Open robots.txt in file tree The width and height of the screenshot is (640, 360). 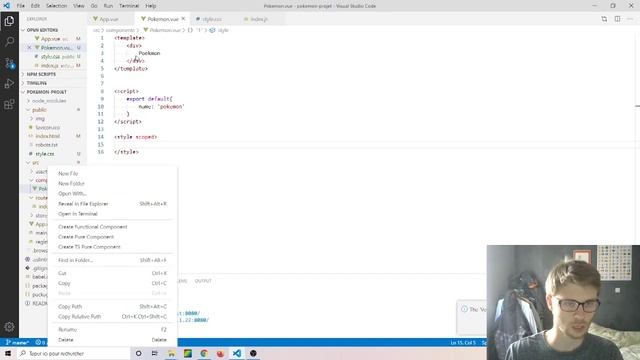click(x=53, y=145)
